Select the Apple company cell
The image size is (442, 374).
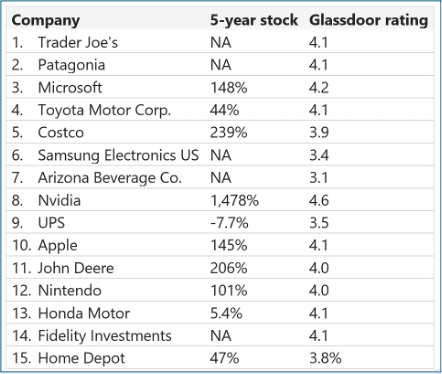[57, 246]
